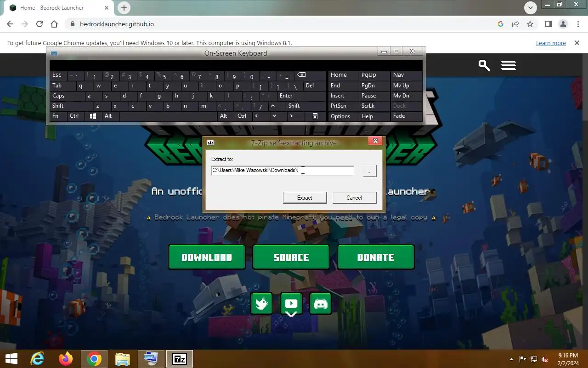
Task: Open the browse folder button (...)
Action: click(369, 171)
